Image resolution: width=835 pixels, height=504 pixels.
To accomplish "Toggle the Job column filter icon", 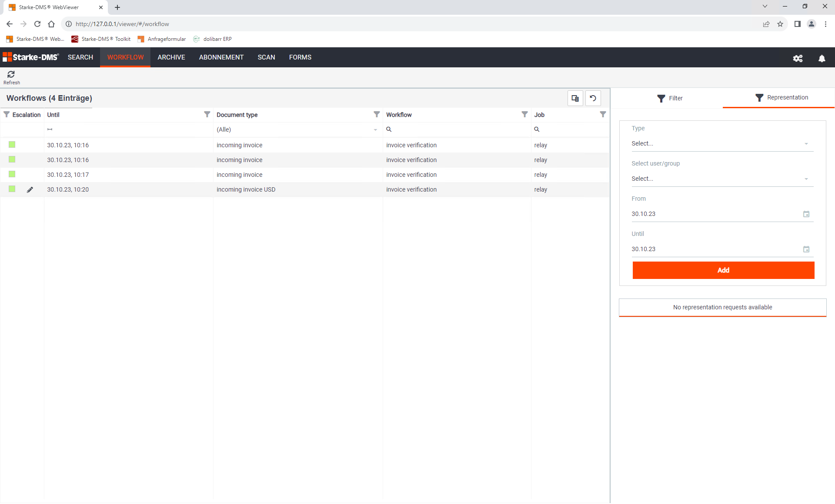I will [603, 114].
